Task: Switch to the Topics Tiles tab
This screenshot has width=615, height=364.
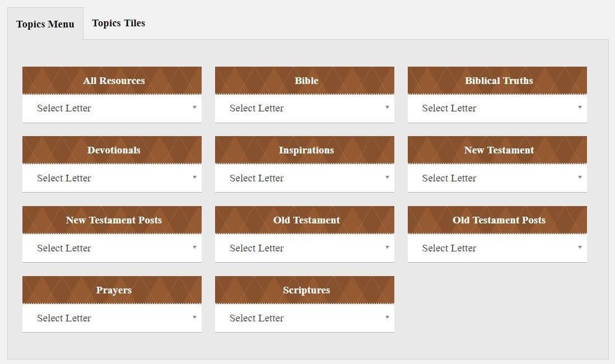Action: click(x=118, y=23)
